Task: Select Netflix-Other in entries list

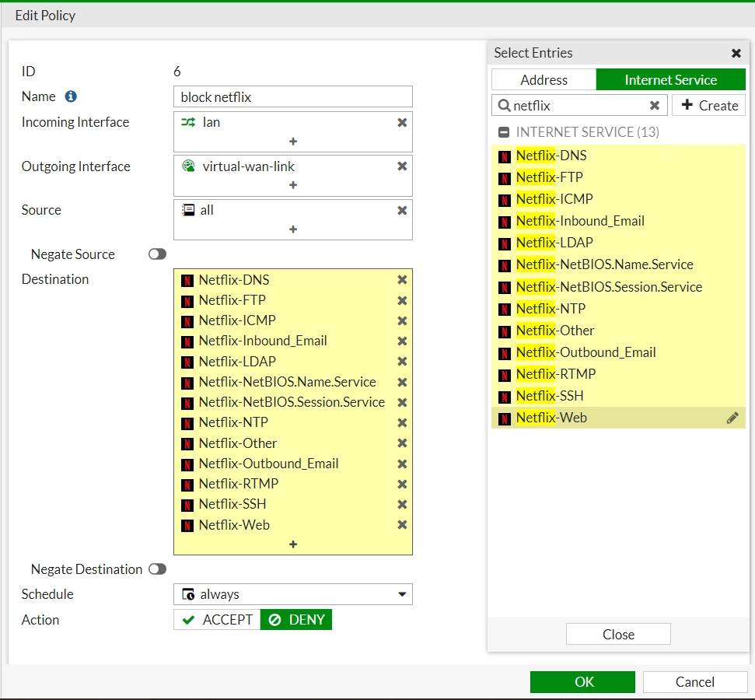Action: click(618, 331)
